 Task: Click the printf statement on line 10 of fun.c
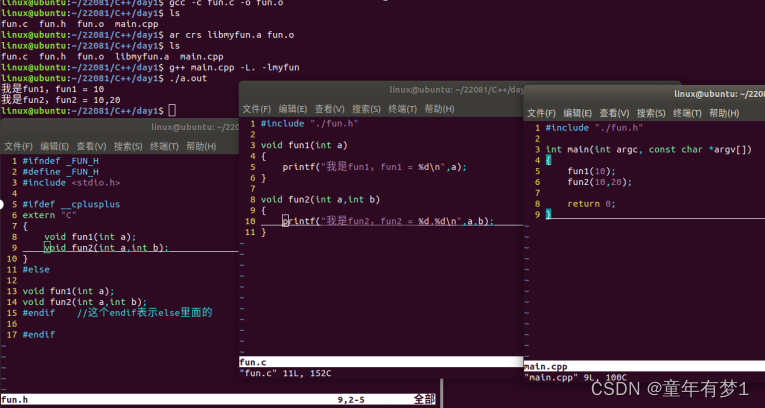pos(388,221)
